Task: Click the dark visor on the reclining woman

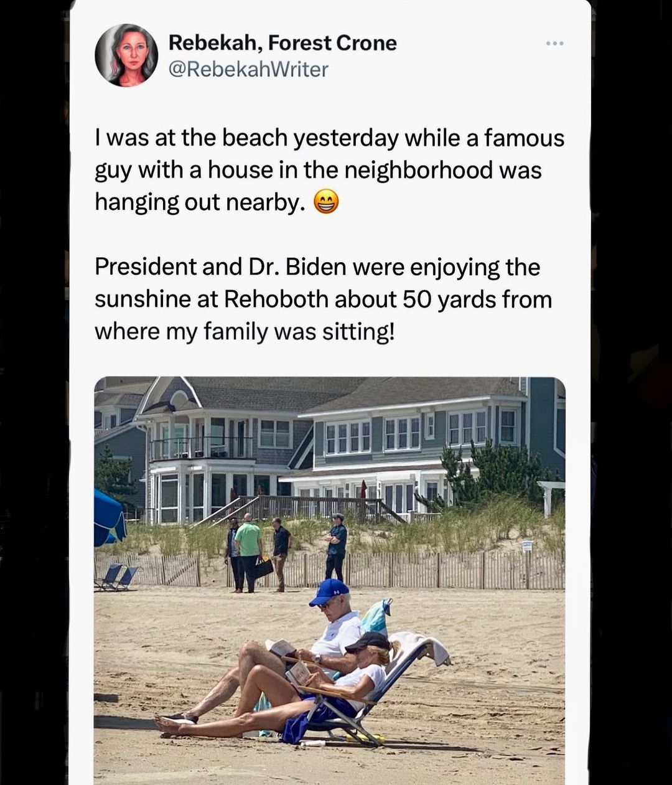Action: 367,642
